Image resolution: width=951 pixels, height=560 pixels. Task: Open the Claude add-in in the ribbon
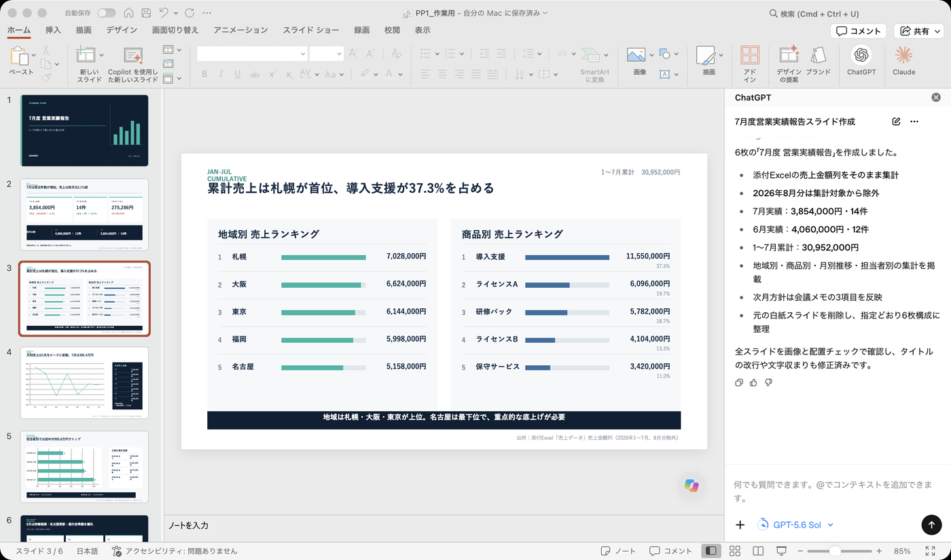coord(903,60)
